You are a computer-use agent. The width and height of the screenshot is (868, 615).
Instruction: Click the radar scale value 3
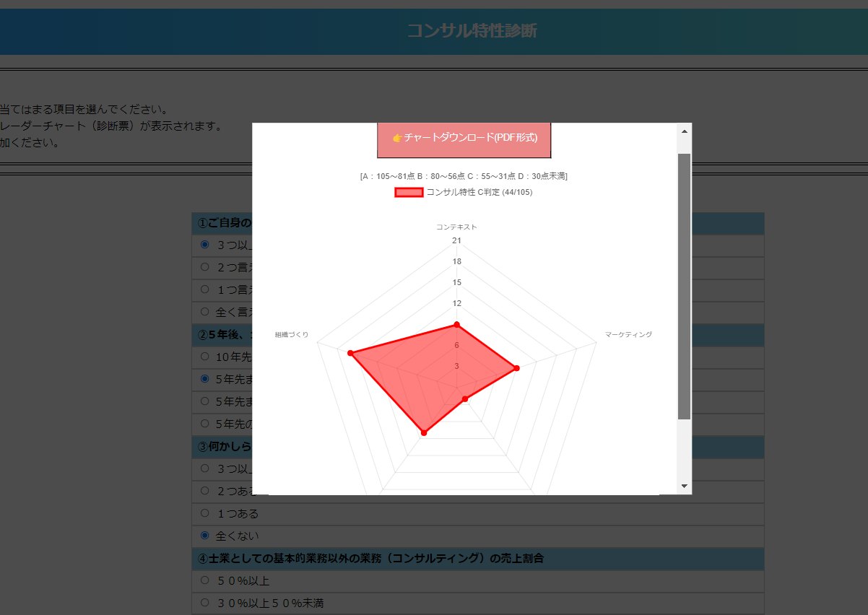(x=456, y=366)
